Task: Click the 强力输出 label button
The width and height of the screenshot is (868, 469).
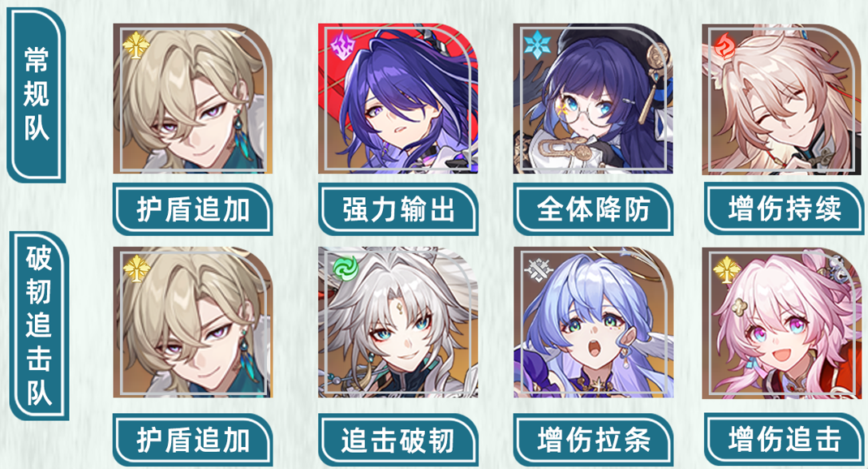Action: tap(398, 210)
